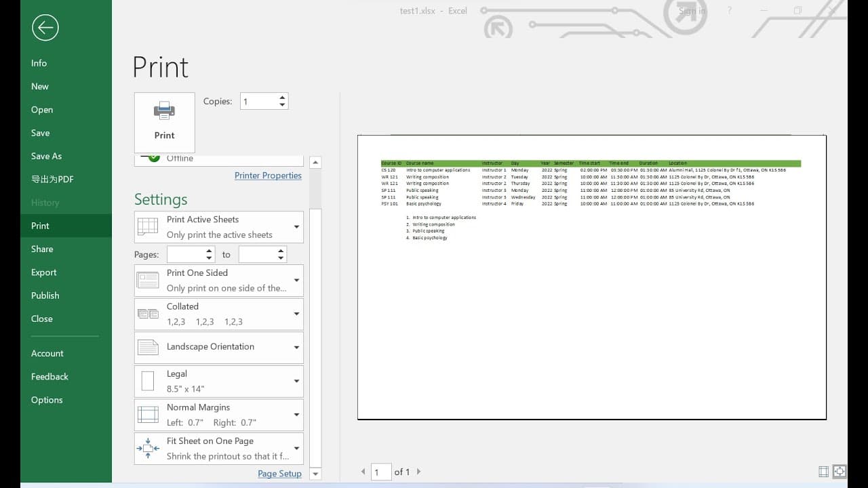Click the print preview page
The image size is (868, 488).
592,277
